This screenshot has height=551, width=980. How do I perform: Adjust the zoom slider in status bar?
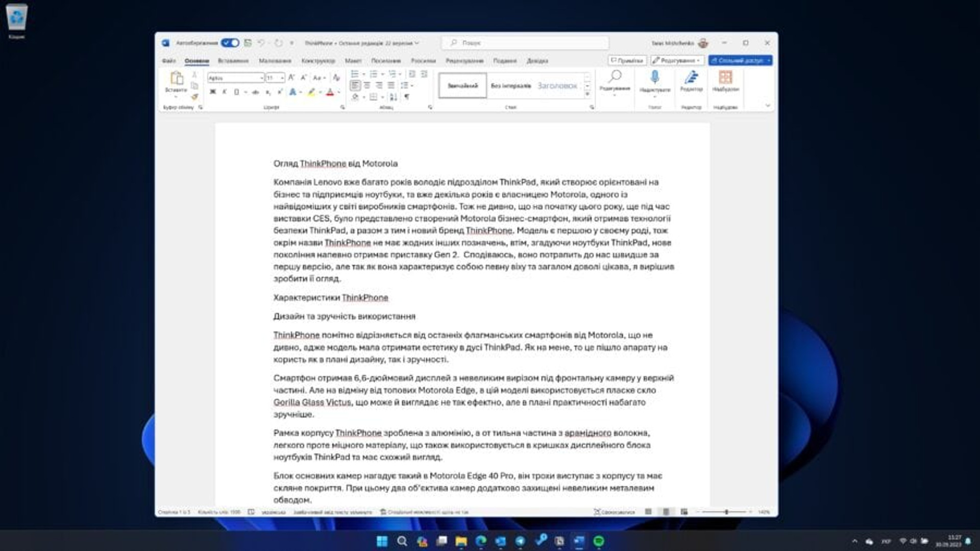click(x=726, y=512)
